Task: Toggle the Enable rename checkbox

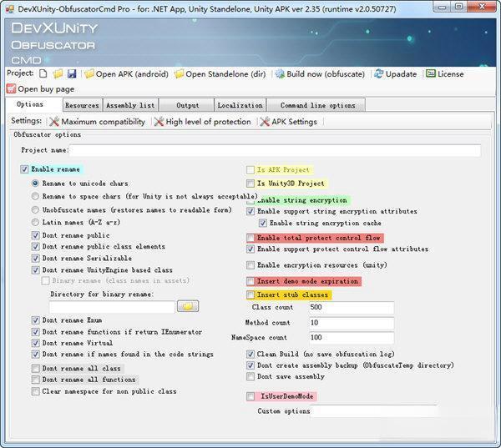Action: (x=24, y=169)
